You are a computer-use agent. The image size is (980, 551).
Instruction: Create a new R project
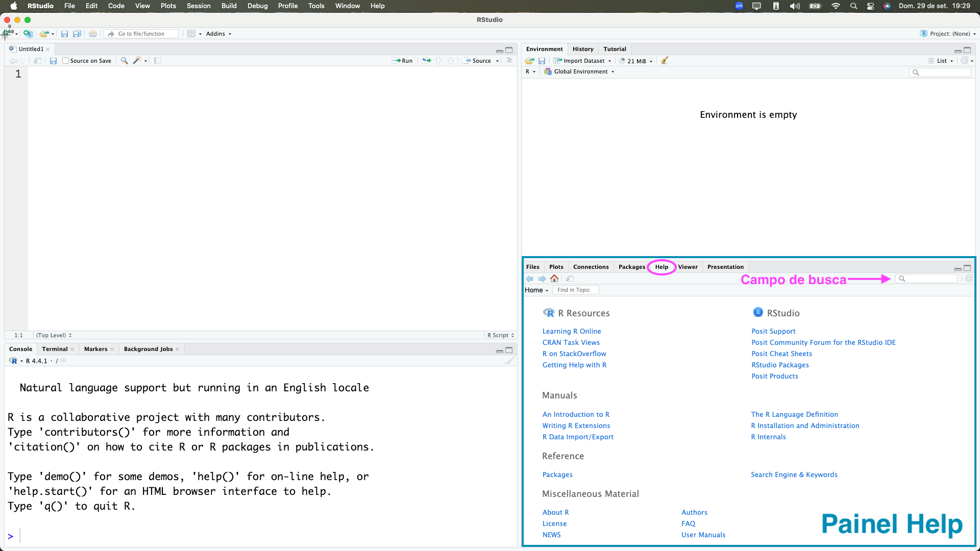28,34
